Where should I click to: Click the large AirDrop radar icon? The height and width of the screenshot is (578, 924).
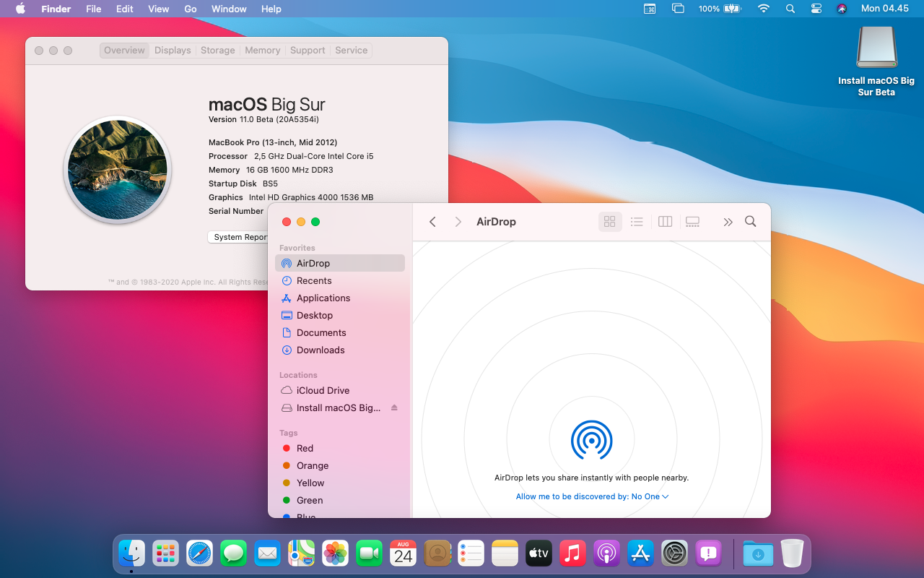click(x=592, y=439)
